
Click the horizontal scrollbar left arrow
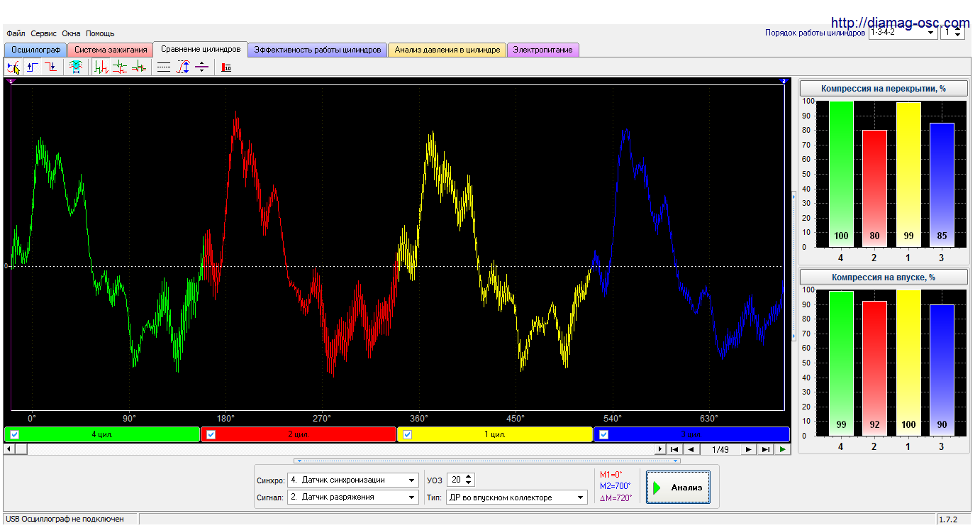click(9, 449)
